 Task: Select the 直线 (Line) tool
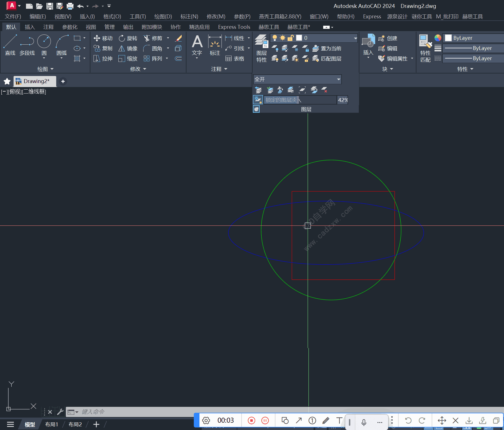10,45
